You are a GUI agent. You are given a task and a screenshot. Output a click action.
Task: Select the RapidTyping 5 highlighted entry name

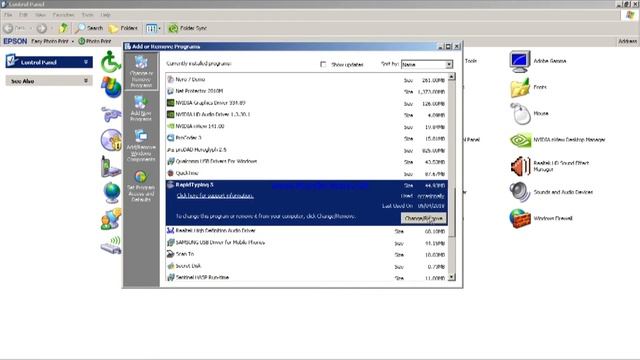(x=195, y=185)
